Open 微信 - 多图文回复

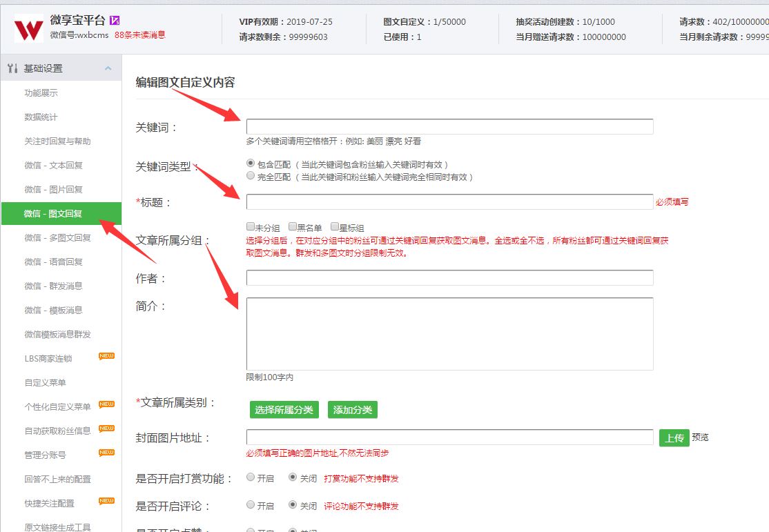pos(57,238)
